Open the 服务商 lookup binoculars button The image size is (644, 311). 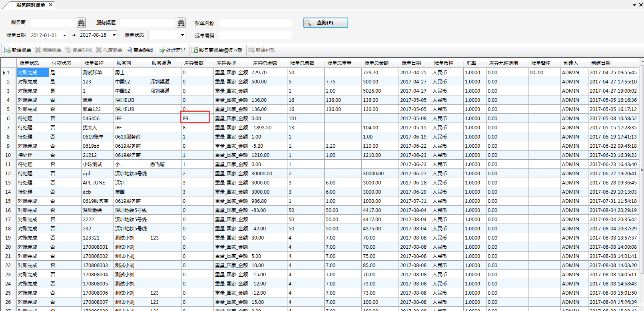[81, 23]
